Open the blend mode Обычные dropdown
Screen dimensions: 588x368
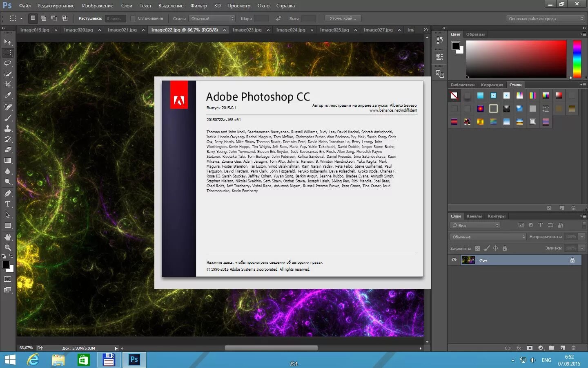pyautogui.click(x=488, y=237)
